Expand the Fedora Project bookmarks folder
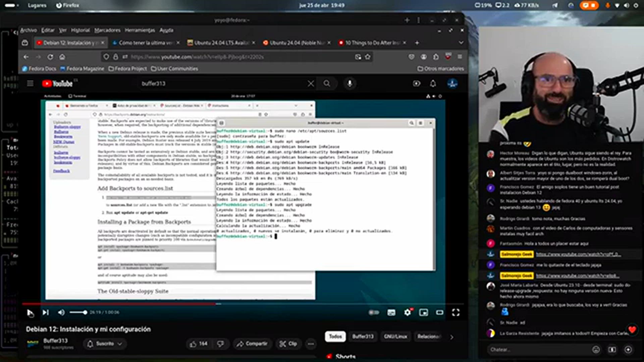Screen dimensions: 644x362 [x=127, y=69]
